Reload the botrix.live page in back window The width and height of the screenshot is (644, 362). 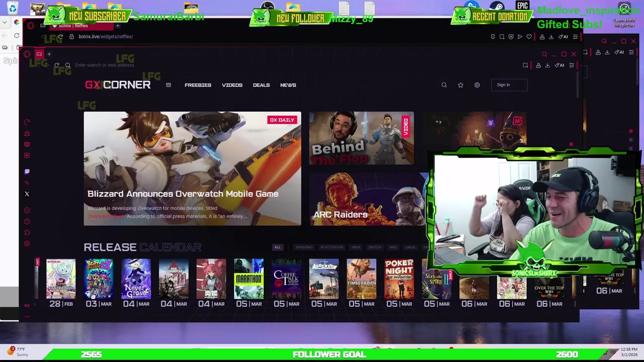(60, 37)
